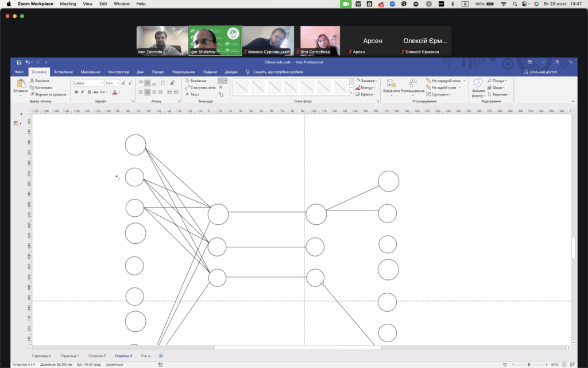This screenshot has width=588, height=368.
Task: Toggle italic text formatting
Action: [x=83, y=92]
